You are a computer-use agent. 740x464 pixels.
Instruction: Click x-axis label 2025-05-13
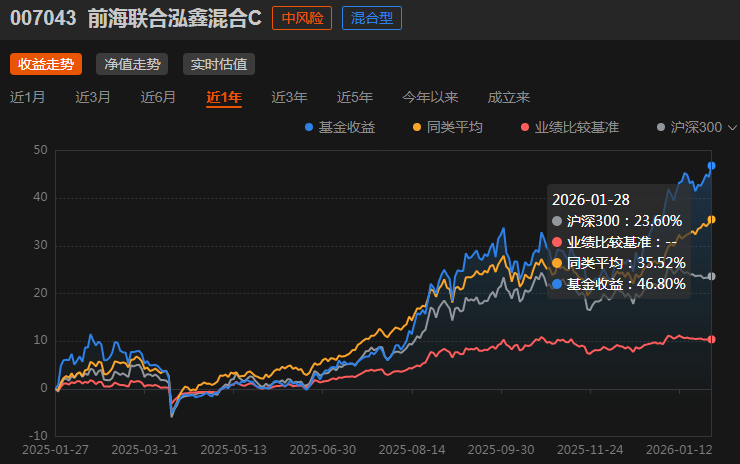[x=234, y=450]
